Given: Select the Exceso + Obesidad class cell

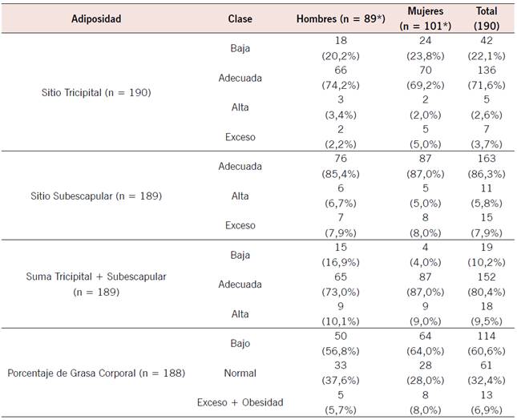Looking at the screenshot, I should pyautogui.click(x=240, y=402).
